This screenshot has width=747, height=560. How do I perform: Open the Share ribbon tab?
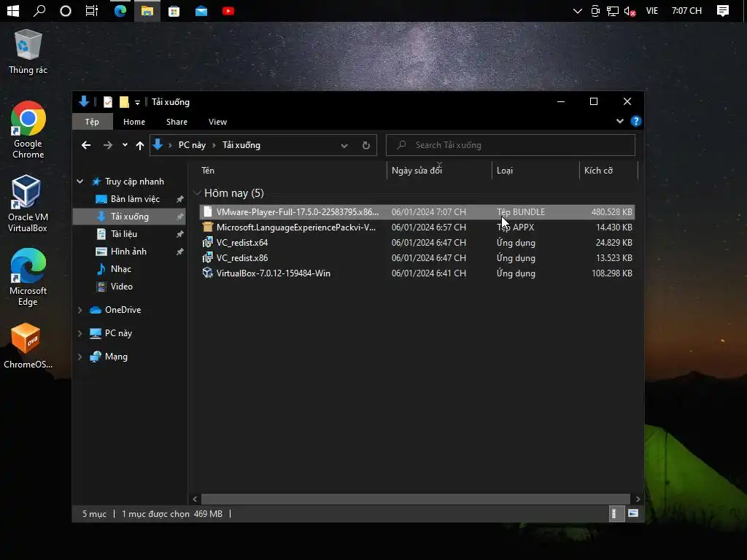[x=177, y=122]
